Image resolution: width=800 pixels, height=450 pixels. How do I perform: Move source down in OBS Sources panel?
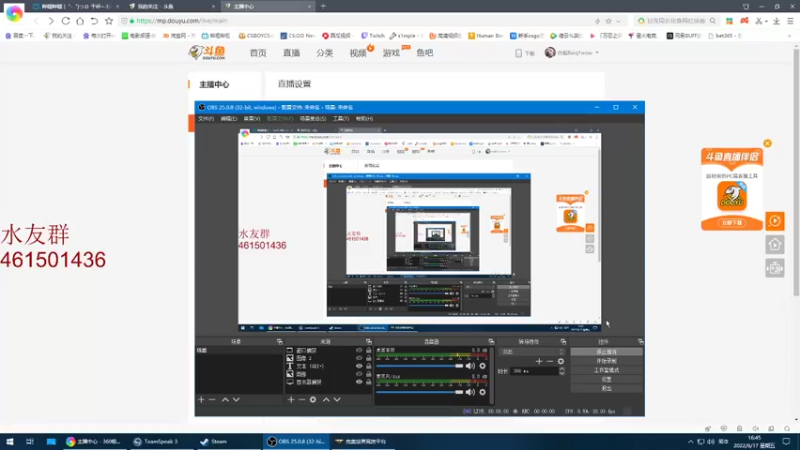(x=337, y=399)
